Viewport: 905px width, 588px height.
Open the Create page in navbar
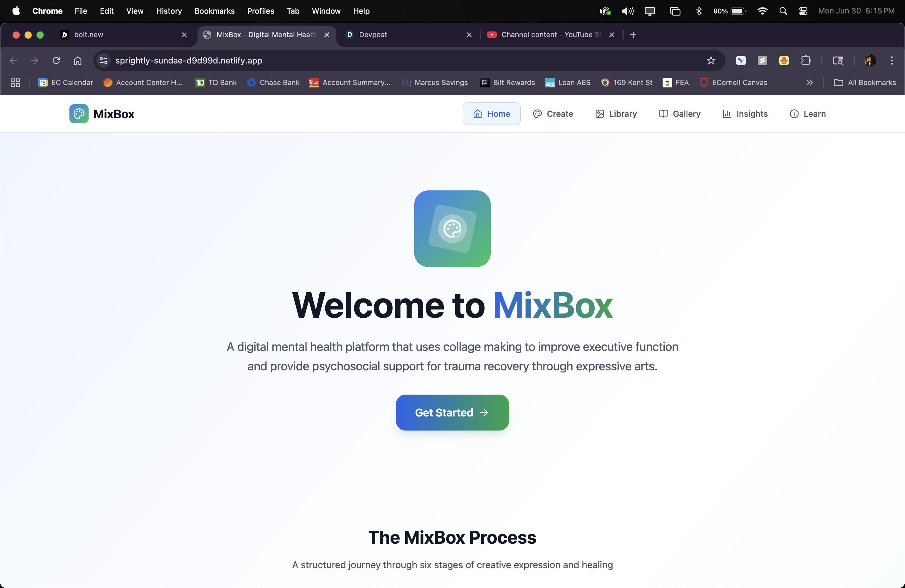553,114
